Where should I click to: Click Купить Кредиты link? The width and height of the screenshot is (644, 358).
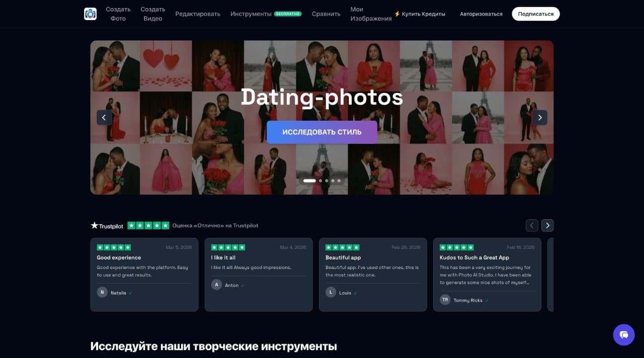click(x=420, y=14)
